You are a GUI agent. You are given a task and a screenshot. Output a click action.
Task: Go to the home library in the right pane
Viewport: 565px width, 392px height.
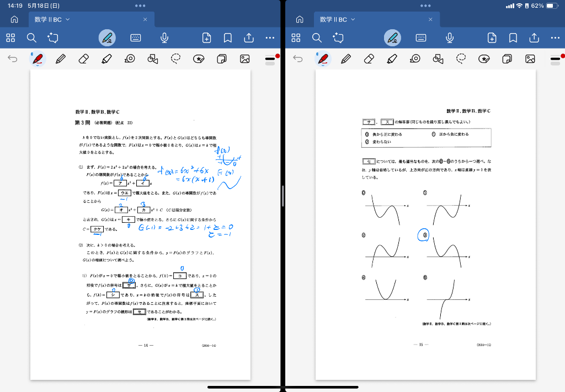click(300, 19)
